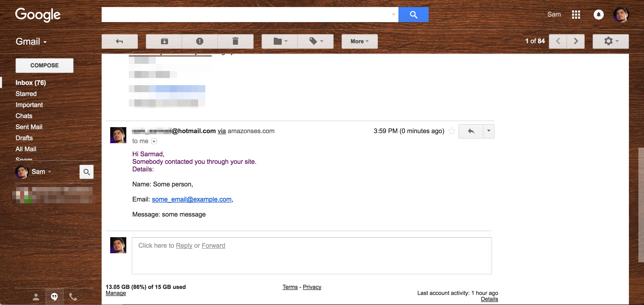This screenshot has width=644, height=305.
Task: Open the phone calls tab
Action: click(73, 297)
